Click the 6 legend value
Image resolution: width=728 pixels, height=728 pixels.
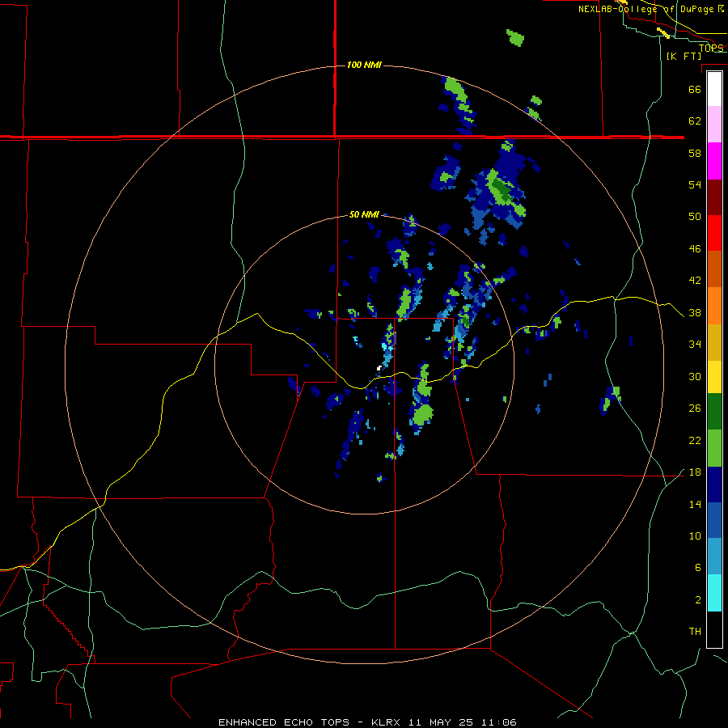tap(698, 568)
